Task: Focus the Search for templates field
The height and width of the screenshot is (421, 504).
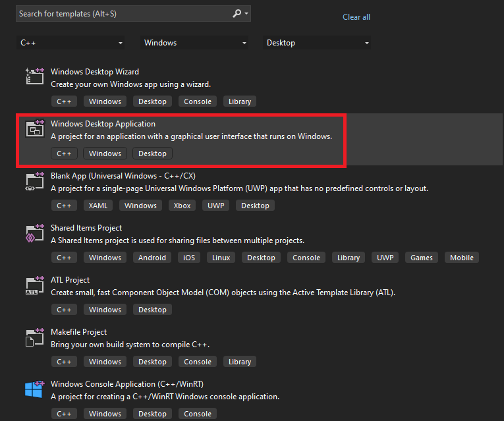Action: pyautogui.click(x=122, y=13)
